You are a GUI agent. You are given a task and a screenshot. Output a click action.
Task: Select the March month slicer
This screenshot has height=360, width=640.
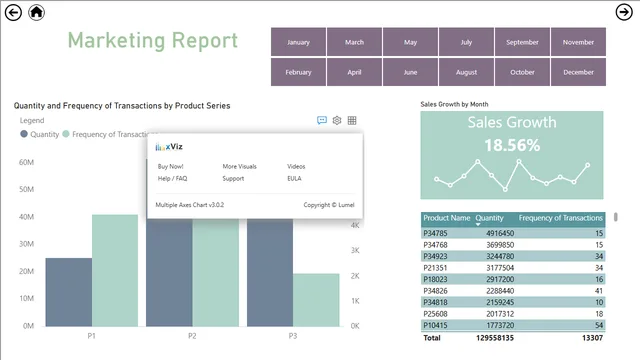coord(354,42)
